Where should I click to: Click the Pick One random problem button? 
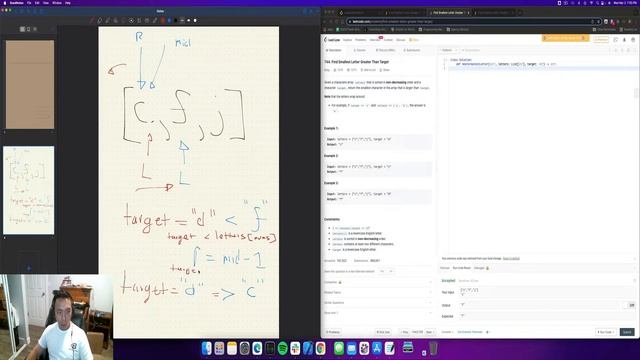pyautogui.click(x=383, y=332)
